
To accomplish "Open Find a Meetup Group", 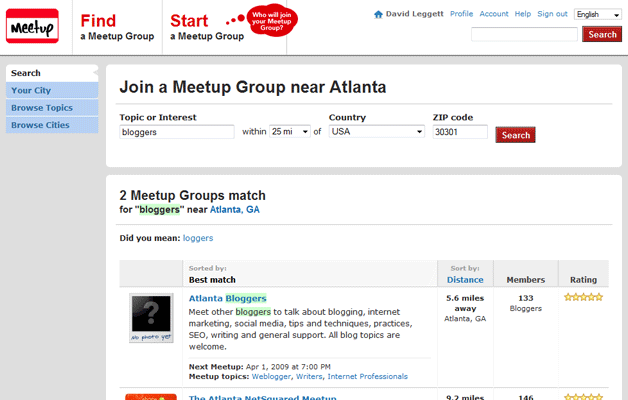I will point(117,27).
